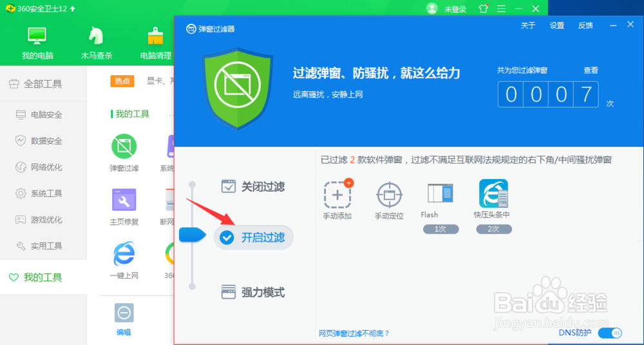
Task: Select 关闭过滤 mode
Action: click(253, 187)
